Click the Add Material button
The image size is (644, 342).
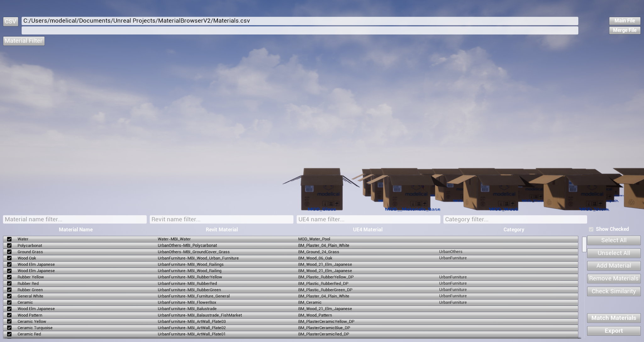tap(613, 266)
